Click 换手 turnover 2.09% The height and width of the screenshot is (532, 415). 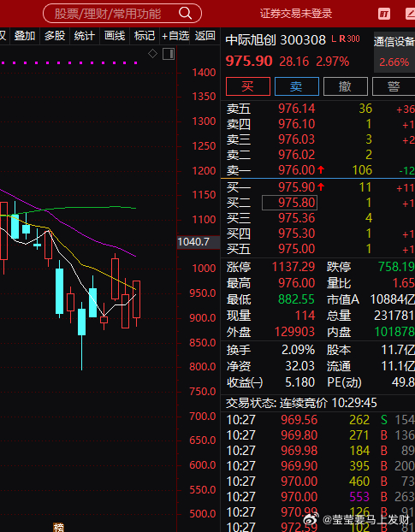point(299,350)
